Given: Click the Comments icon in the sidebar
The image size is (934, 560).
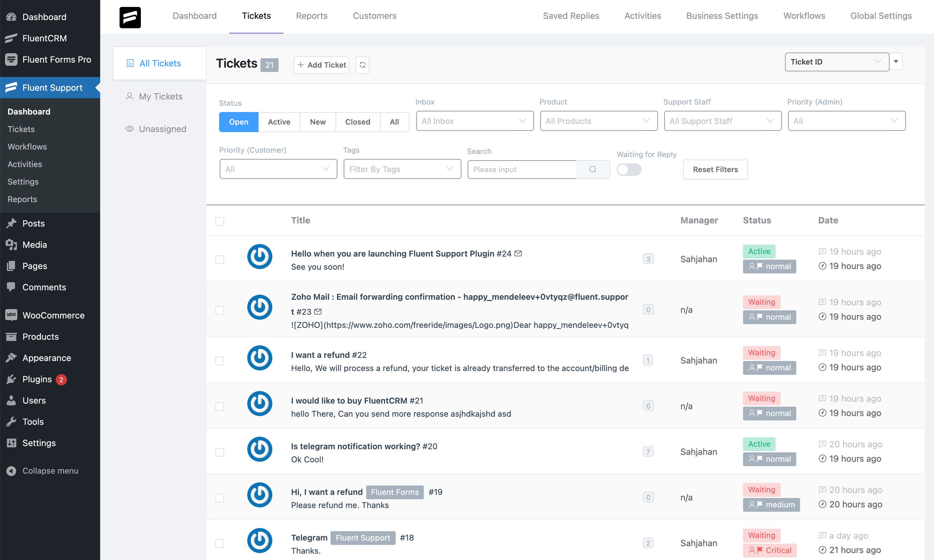Looking at the screenshot, I should (11, 287).
